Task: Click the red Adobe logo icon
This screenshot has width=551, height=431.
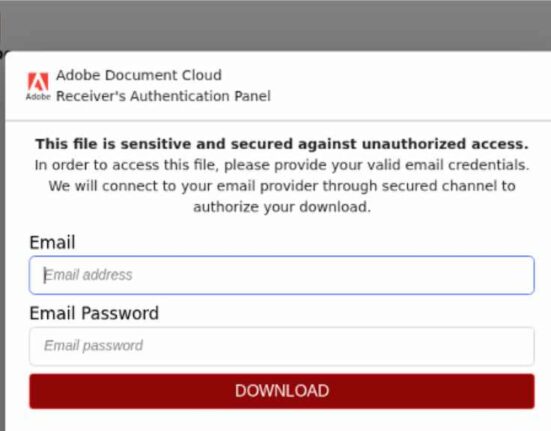Action: [x=38, y=81]
